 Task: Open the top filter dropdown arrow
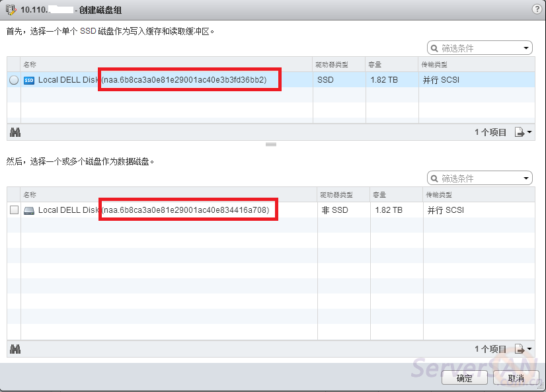526,48
